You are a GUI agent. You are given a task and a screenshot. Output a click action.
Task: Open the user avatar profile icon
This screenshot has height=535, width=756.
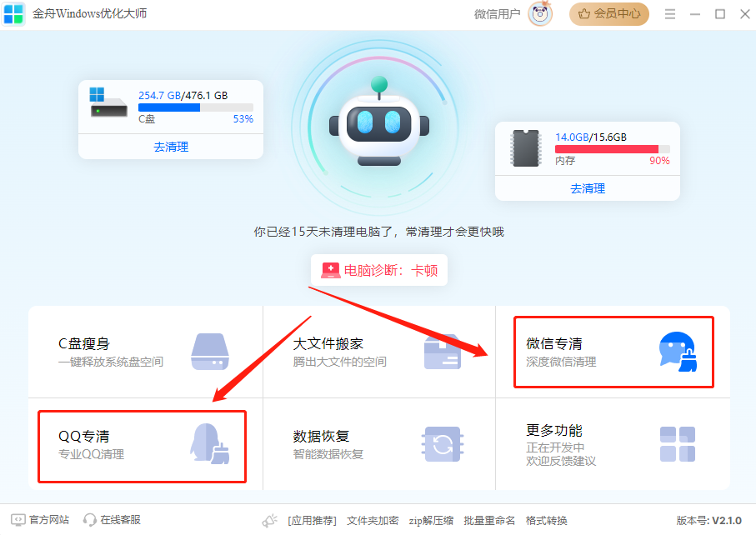coord(540,13)
